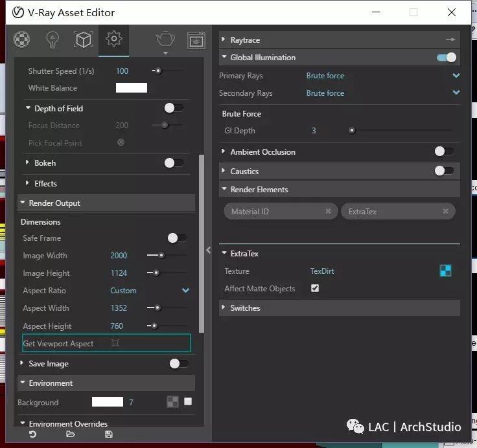Show the V-Ray frame buffer window icon
The height and width of the screenshot is (448, 477).
point(196,40)
